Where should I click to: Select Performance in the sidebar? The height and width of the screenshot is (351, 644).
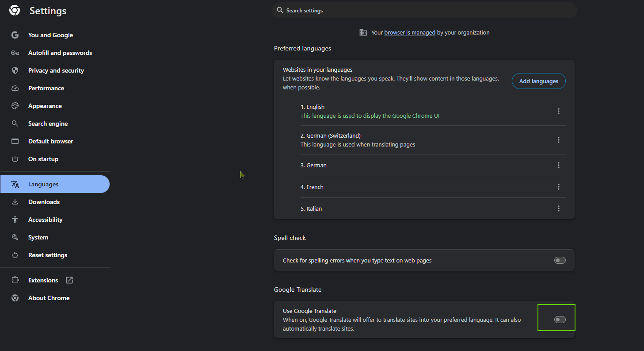[55, 88]
